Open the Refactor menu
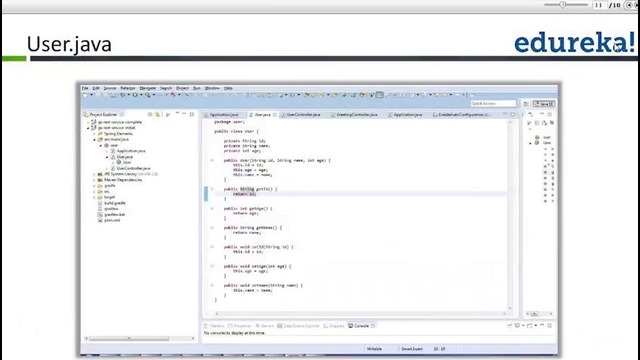The width and height of the screenshot is (640, 360). [x=128, y=88]
